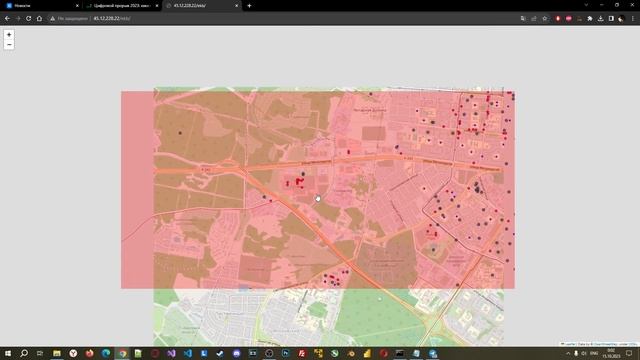Toggle the browser side panel
640x360 pixels.
coord(611,18)
